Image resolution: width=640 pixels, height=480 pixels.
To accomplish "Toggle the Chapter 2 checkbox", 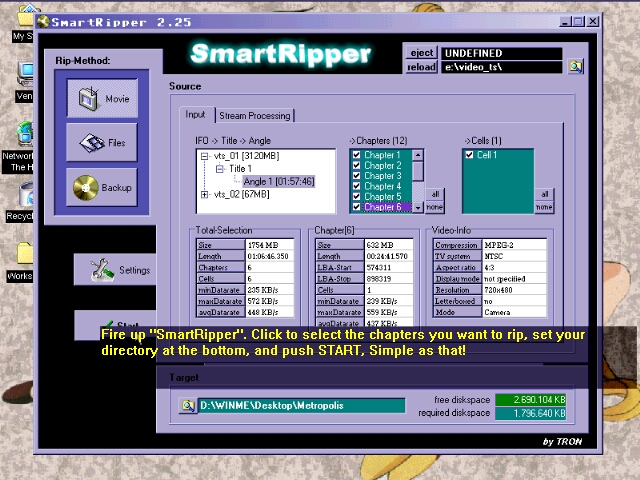I will point(356,165).
